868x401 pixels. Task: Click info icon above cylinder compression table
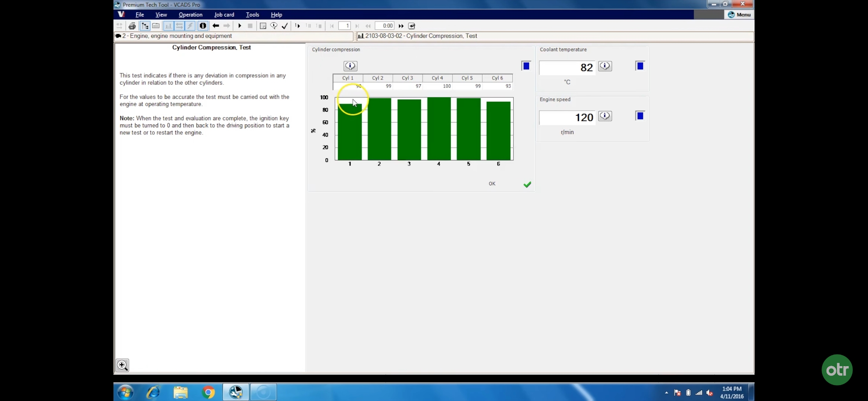click(350, 66)
